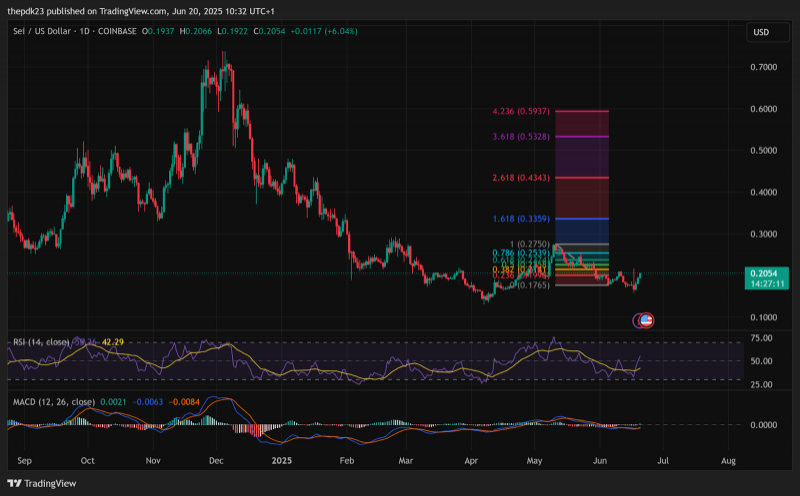Click the MACD 0.0000 scale value
The width and height of the screenshot is (800, 496).
(x=764, y=425)
